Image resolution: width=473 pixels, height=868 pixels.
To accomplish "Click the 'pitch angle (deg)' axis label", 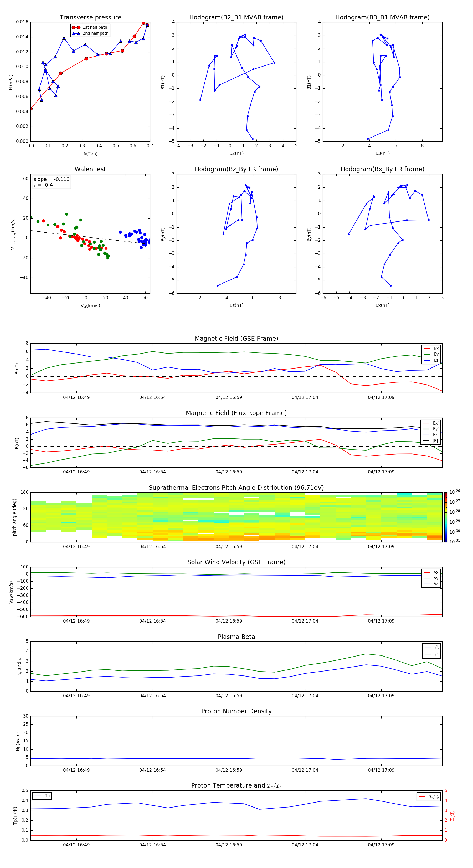I will pos(14,517).
